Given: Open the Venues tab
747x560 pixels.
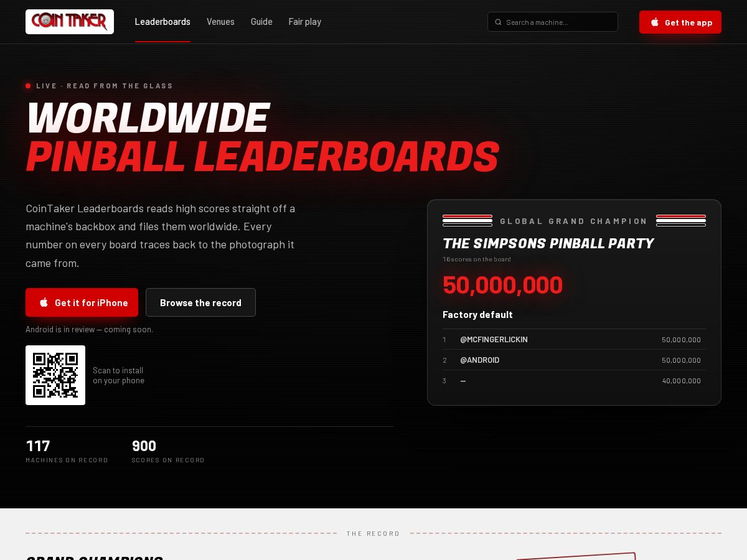Looking at the screenshot, I should pos(220,22).
